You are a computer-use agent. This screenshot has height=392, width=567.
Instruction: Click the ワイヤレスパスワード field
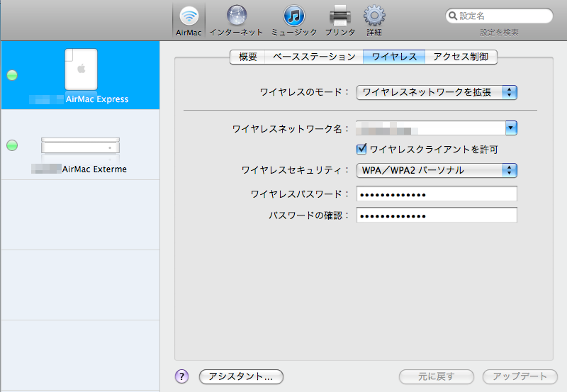click(437, 194)
